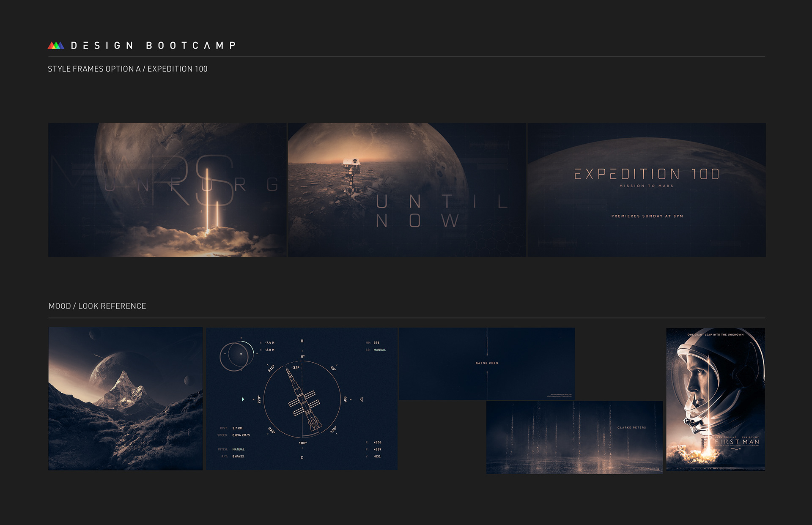
Task: Click the 'NOW' word in rover frame
Action: pyautogui.click(x=417, y=220)
